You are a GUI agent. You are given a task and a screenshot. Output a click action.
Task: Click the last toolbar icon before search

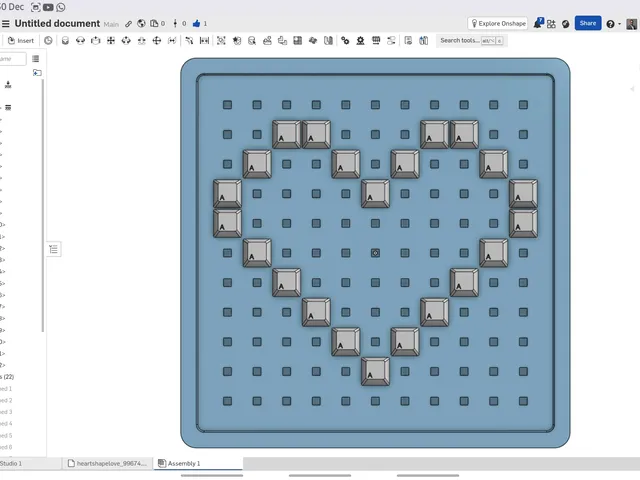tap(424, 40)
